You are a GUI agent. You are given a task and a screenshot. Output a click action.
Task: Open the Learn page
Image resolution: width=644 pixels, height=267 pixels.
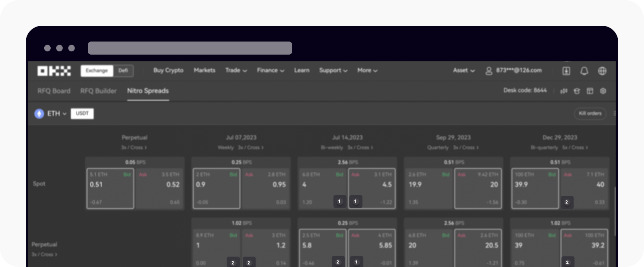point(301,70)
